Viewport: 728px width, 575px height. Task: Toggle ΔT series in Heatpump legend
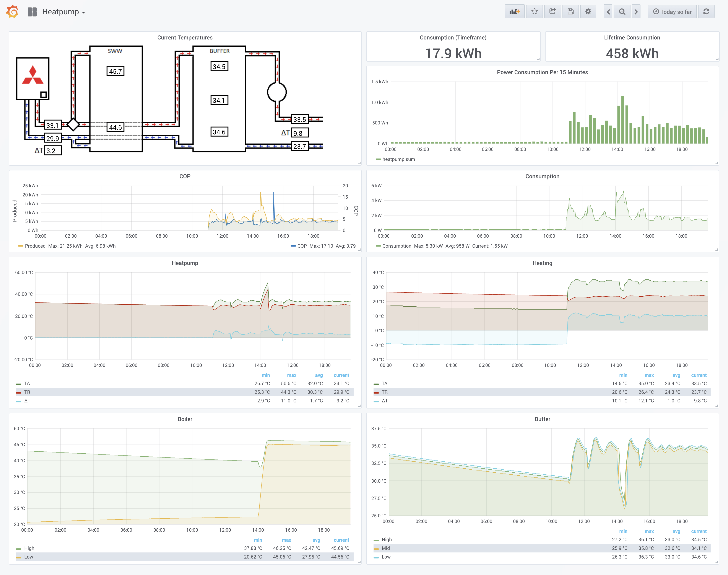(x=27, y=401)
